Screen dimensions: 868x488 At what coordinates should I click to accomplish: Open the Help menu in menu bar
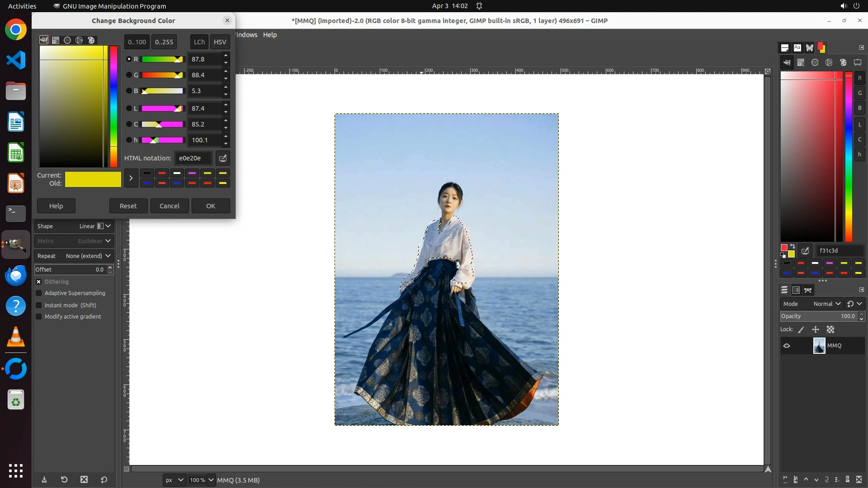point(270,35)
